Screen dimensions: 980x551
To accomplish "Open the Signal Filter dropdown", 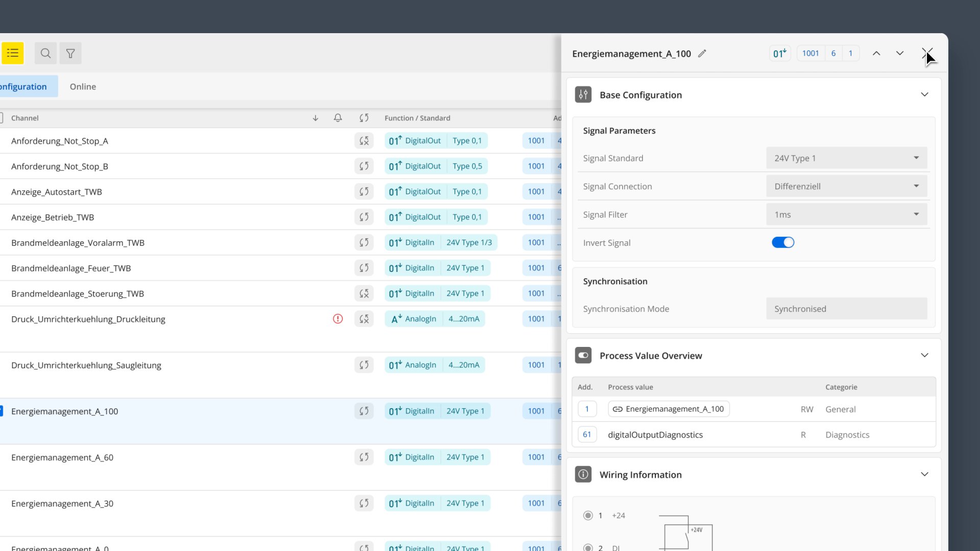I will pyautogui.click(x=846, y=215).
